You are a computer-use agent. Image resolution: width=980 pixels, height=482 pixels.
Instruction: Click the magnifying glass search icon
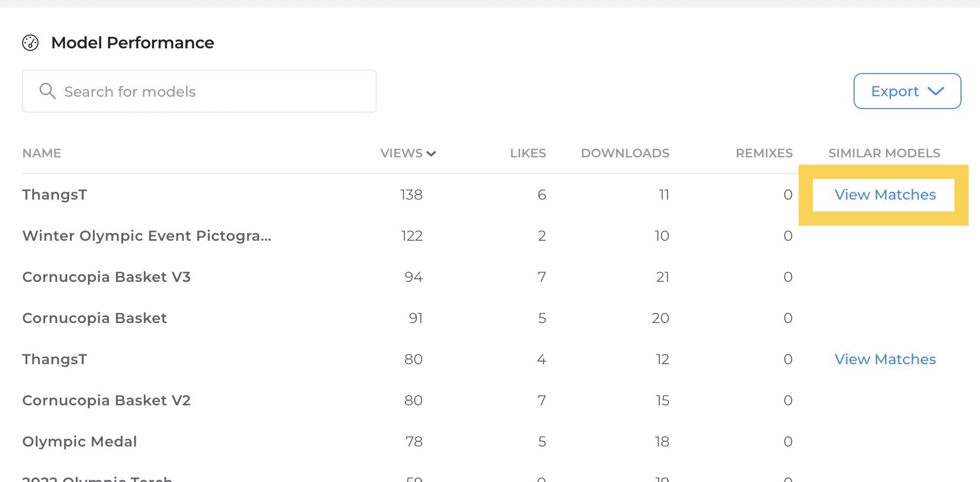click(x=47, y=91)
